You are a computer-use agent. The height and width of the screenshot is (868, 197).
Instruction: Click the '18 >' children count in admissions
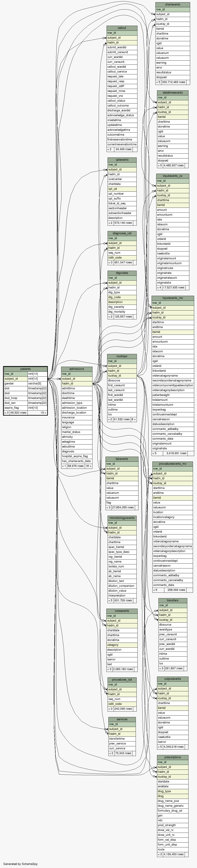coord(88,466)
